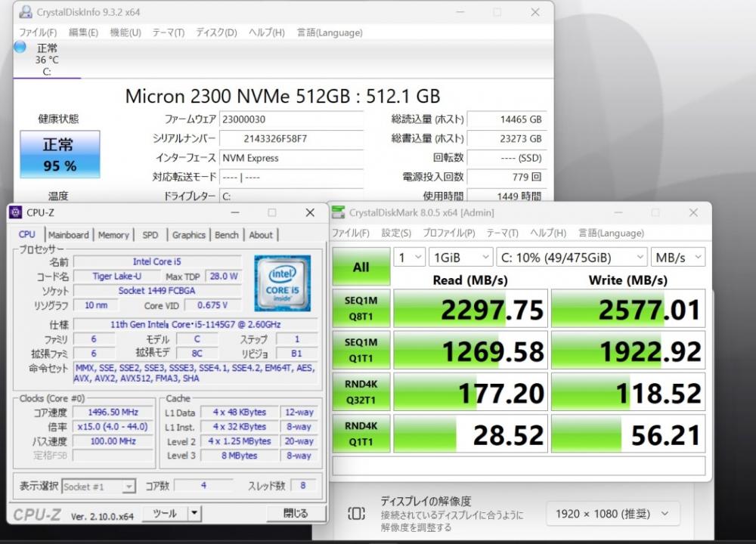Open the ファイル(F) menu in CrystalDiskInfo

[38, 32]
